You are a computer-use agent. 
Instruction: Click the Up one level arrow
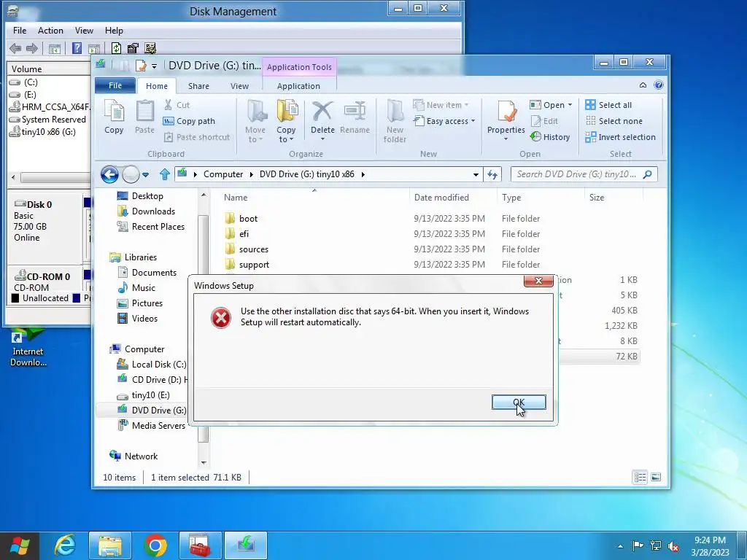[165, 174]
